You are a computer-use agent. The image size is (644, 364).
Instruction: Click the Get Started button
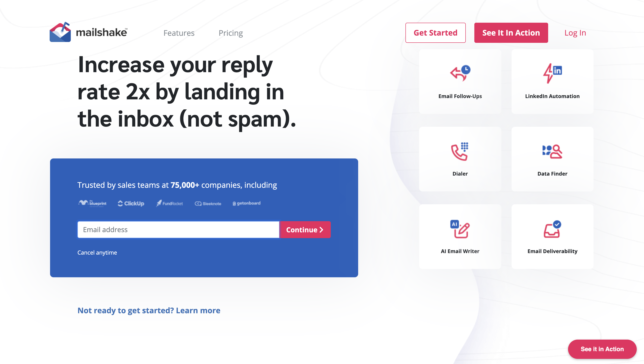435,32
